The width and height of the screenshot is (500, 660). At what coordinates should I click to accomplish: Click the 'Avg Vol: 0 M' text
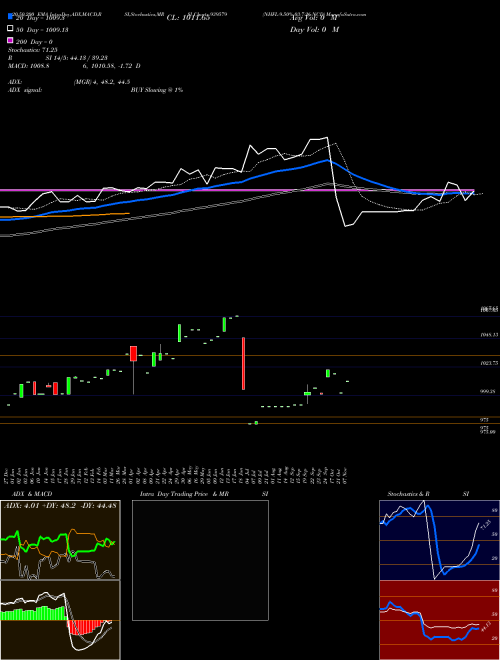click(314, 18)
